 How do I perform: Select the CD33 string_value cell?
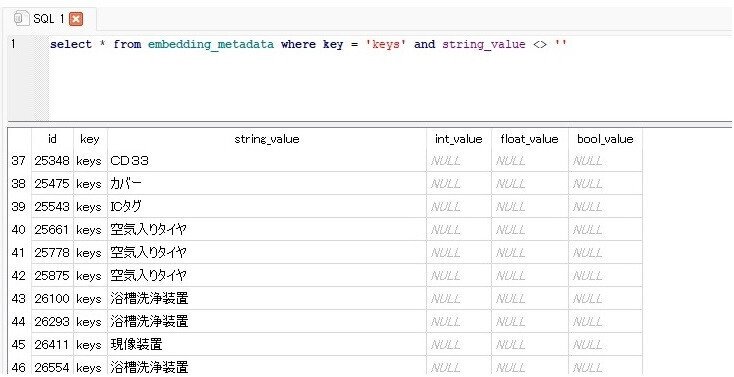pos(267,161)
